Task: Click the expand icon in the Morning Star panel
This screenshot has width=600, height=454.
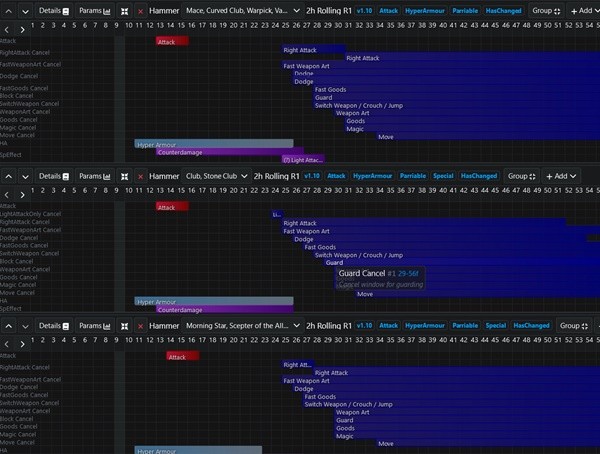Action: [124, 325]
